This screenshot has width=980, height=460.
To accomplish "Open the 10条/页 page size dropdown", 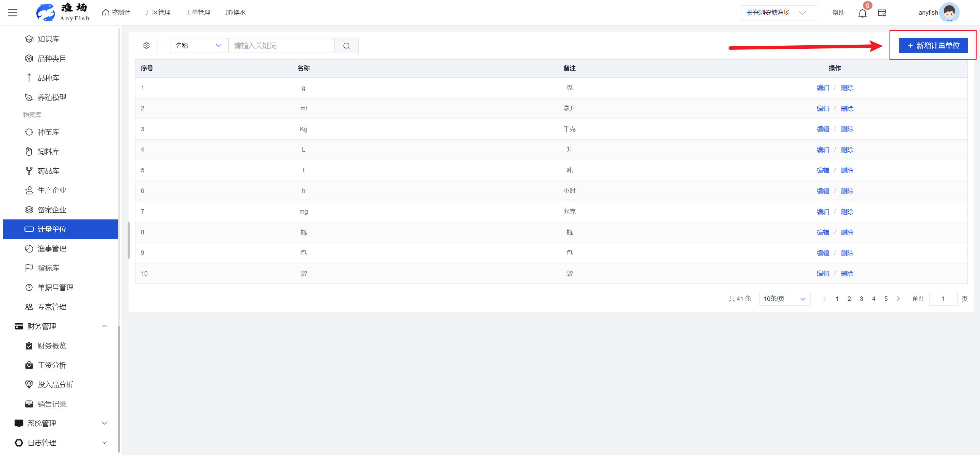I will [784, 299].
